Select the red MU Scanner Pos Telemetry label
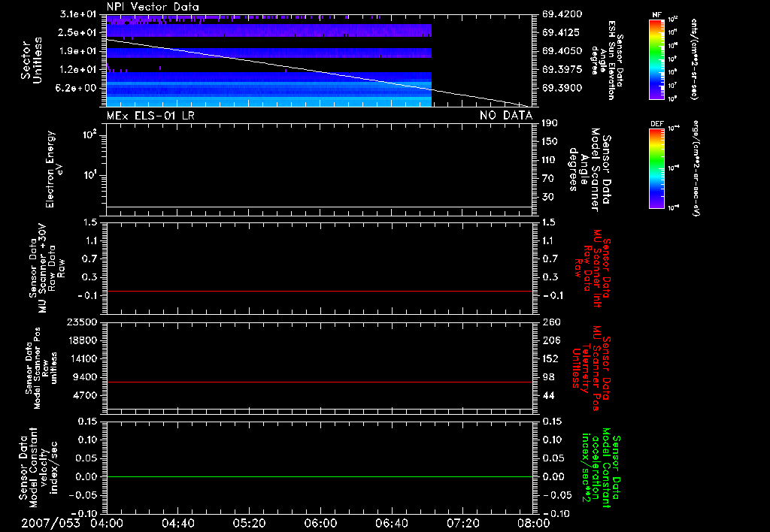770x532 pixels. click(x=591, y=368)
